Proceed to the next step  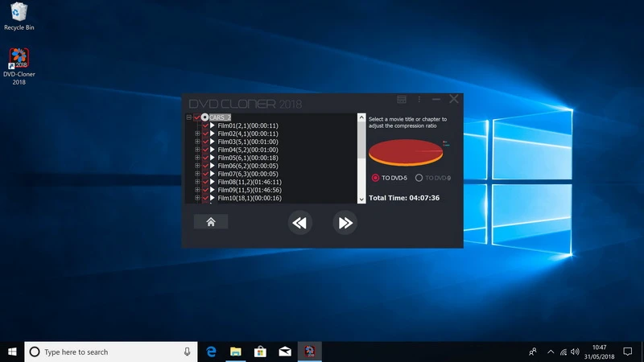[x=345, y=223]
